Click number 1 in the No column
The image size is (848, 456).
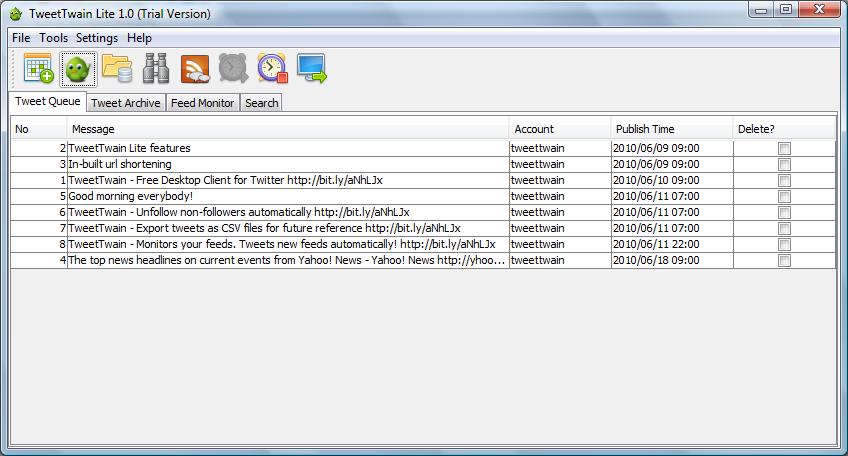pyautogui.click(x=39, y=180)
